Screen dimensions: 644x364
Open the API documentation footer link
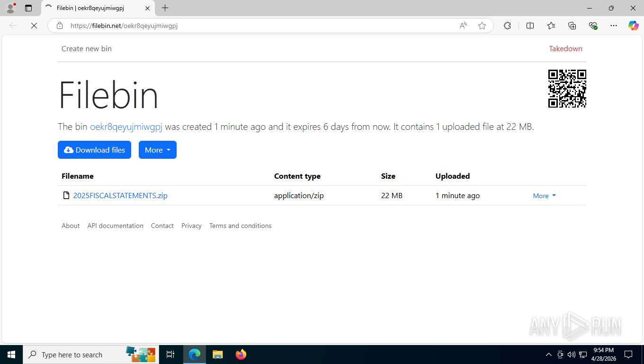[x=115, y=226]
